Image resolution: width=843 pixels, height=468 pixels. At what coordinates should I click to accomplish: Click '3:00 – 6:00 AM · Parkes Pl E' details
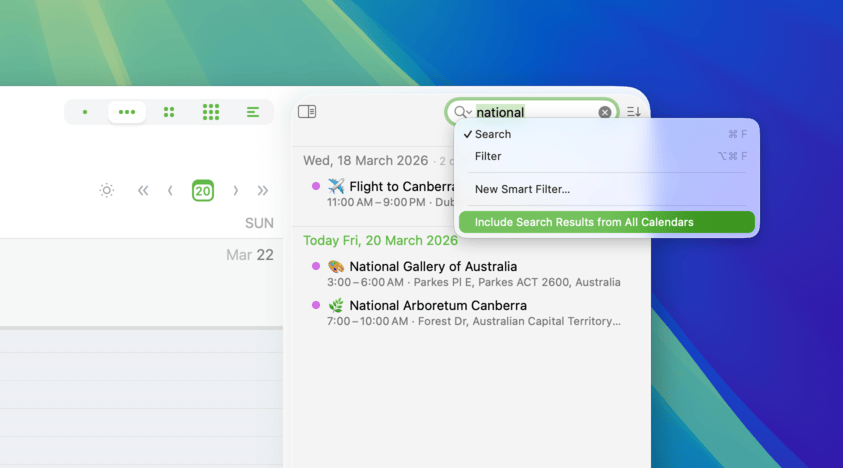tap(474, 282)
